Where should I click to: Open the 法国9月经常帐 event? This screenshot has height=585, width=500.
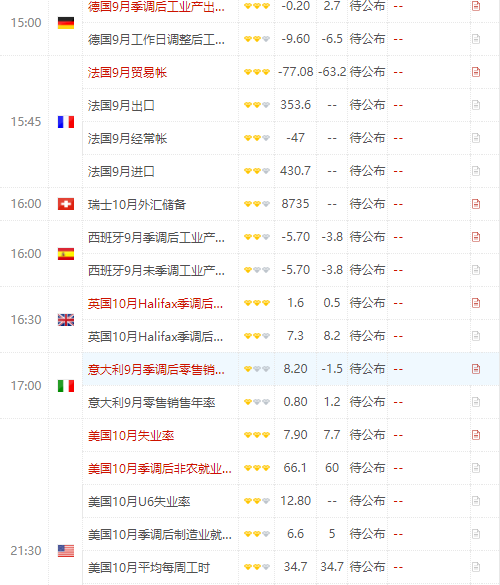[127, 138]
